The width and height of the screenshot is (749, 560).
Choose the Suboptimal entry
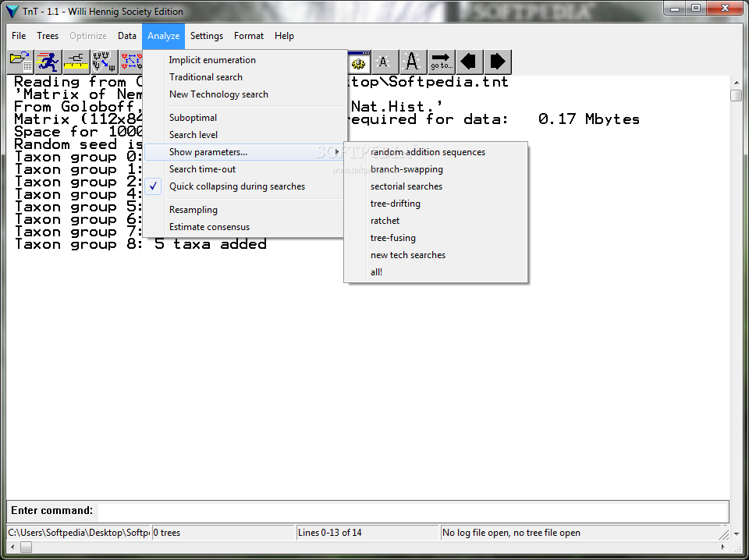[244, 118]
